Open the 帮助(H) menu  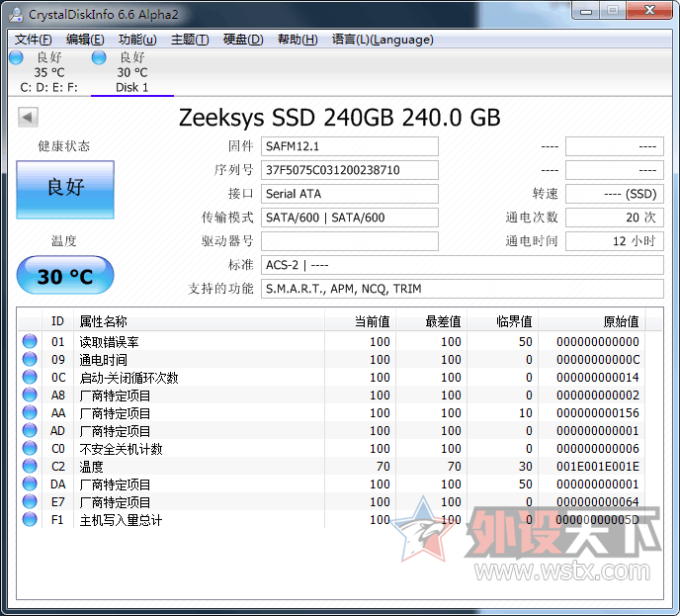pos(297,40)
